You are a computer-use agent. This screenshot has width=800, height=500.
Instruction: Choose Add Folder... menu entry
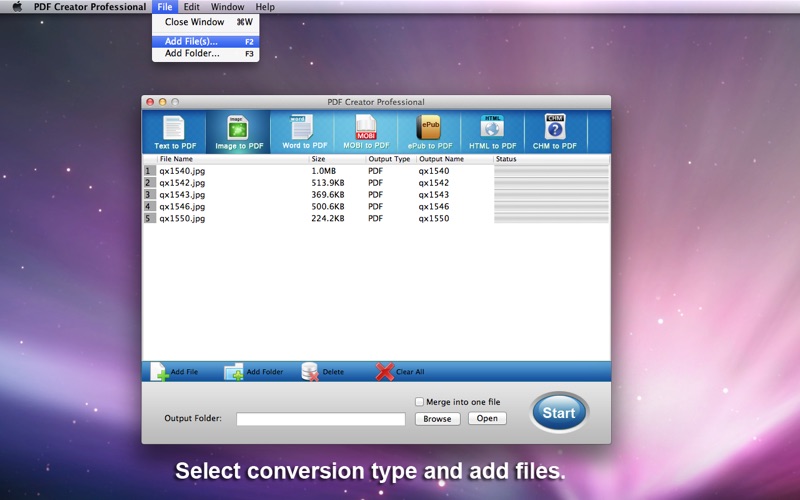(206, 53)
